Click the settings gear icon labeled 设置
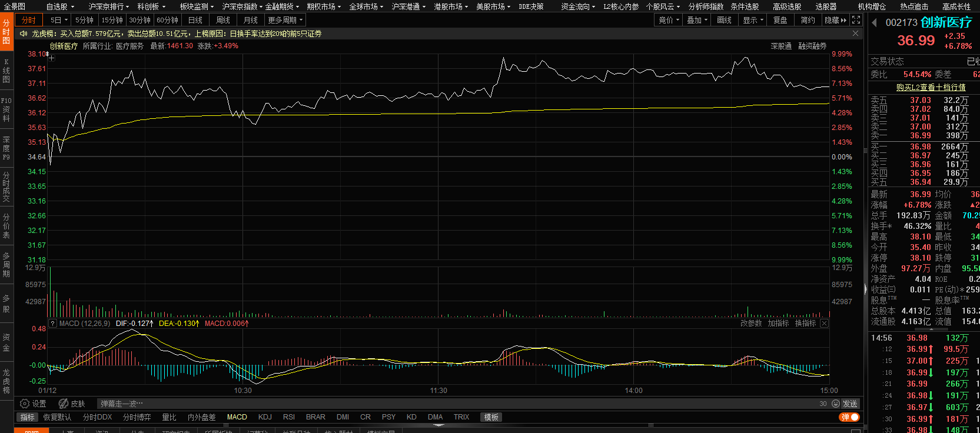 click(25, 404)
